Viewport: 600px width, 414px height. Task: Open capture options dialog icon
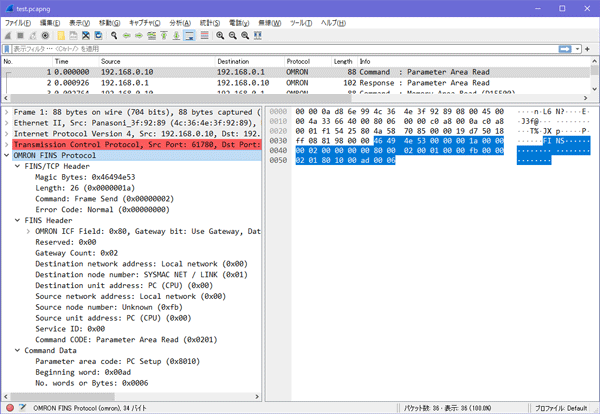[x=45, y=36]
